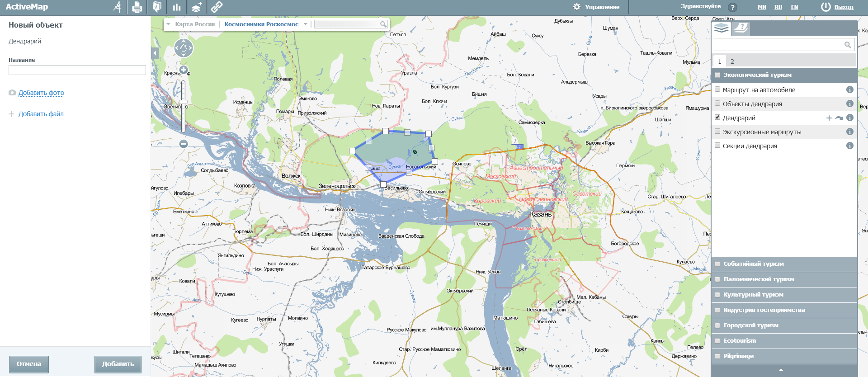Image resolution: width=868 pixels, height=377 pixels.
Task: Open the legend tab in layers panel
Action: pyautogui.click(x=741, y=28)
